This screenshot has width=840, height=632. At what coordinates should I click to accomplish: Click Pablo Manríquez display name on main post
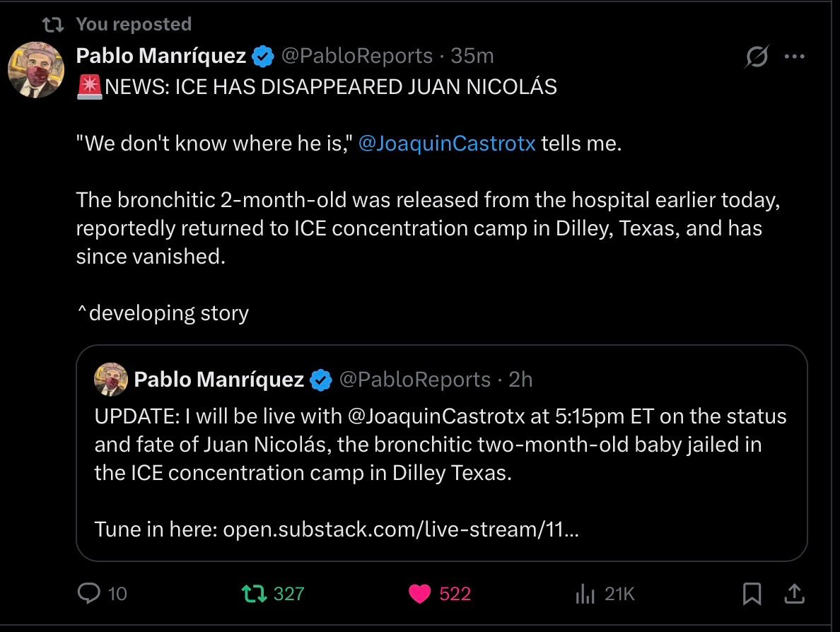tap(161, 55)
